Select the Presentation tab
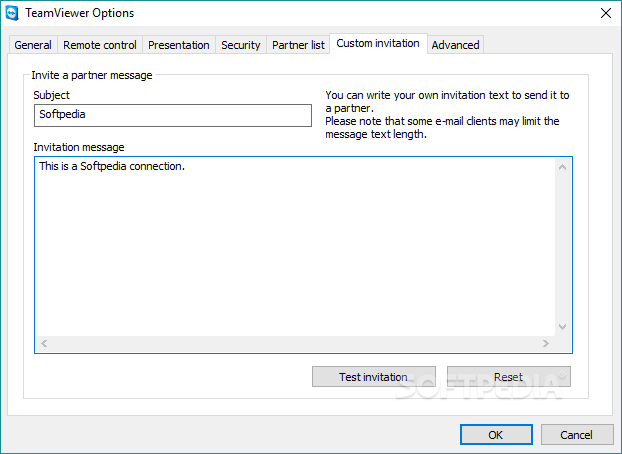Image resolution: width=622 pixels, height=454 pixels. point(179,45)
